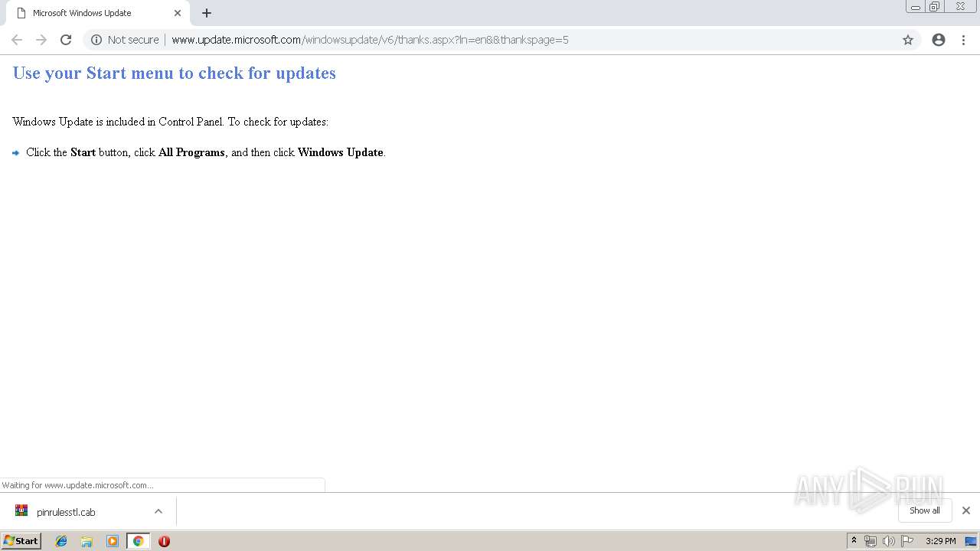
Task: Open the Chrome three-dot menu
Action: tap(964, 40)
